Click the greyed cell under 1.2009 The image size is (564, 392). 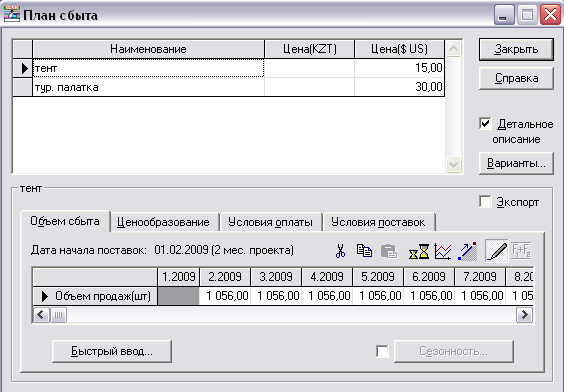coord(178,296)
